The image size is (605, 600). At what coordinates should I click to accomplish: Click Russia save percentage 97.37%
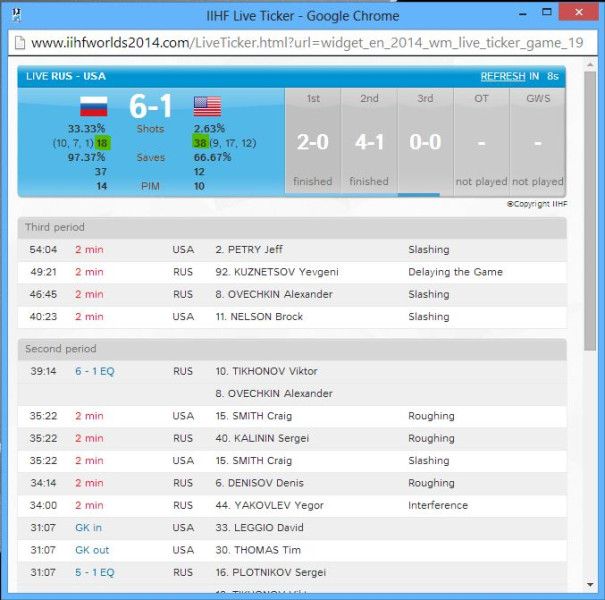[x=86, y=157]
